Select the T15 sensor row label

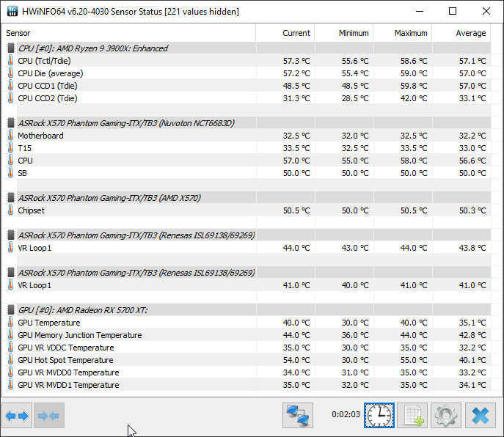coord(25,148)
